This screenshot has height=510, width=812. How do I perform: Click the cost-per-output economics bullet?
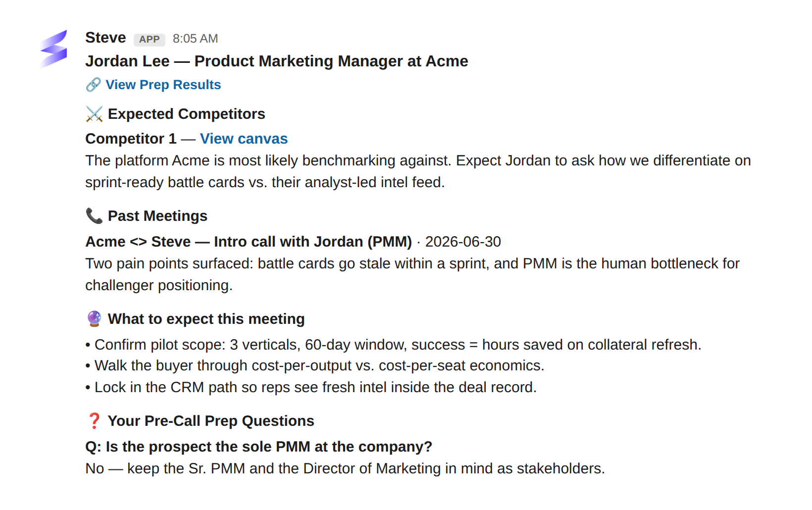click(x=314, y=365)
